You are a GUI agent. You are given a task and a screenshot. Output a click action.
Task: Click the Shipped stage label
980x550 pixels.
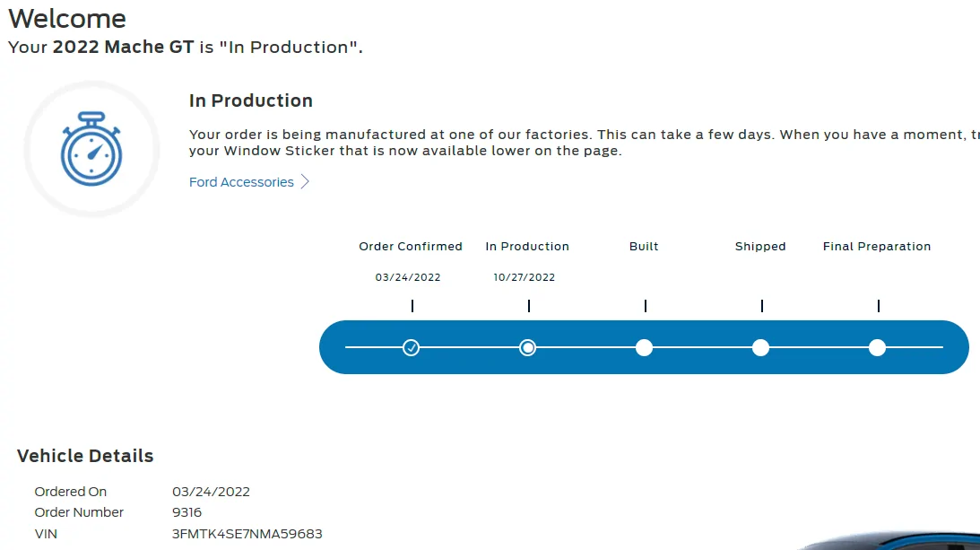[x=760, y=247]
